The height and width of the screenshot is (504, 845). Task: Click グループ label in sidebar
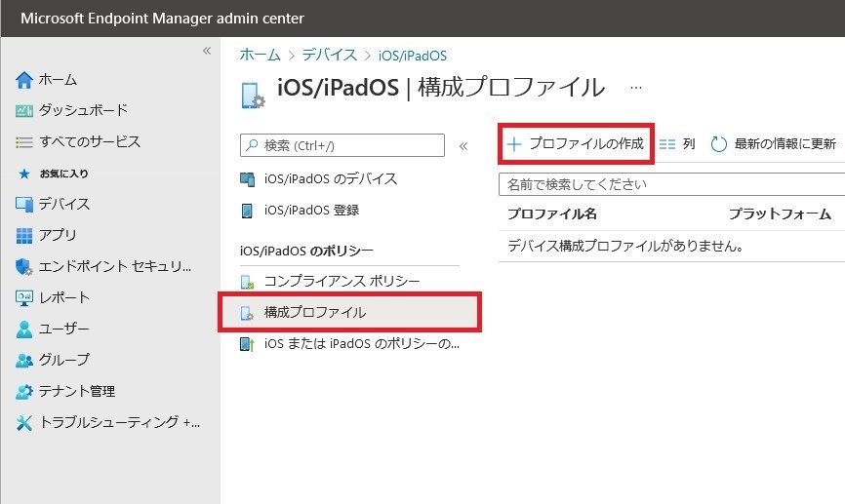64,361
